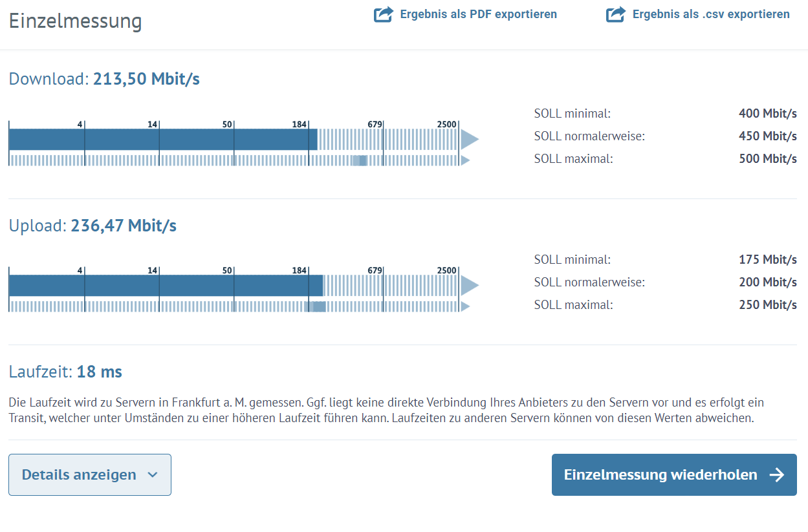The width and height of the screenshot is (808, 532).
Task: Click the Laufzeit 18 ms value
Action: (99, 372)
